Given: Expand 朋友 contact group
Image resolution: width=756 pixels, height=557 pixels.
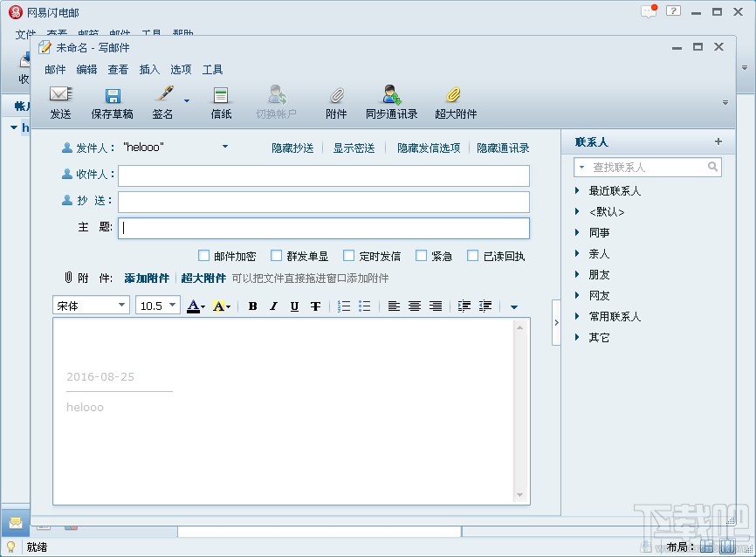Looking at the screenshot, I should point(577,274).
